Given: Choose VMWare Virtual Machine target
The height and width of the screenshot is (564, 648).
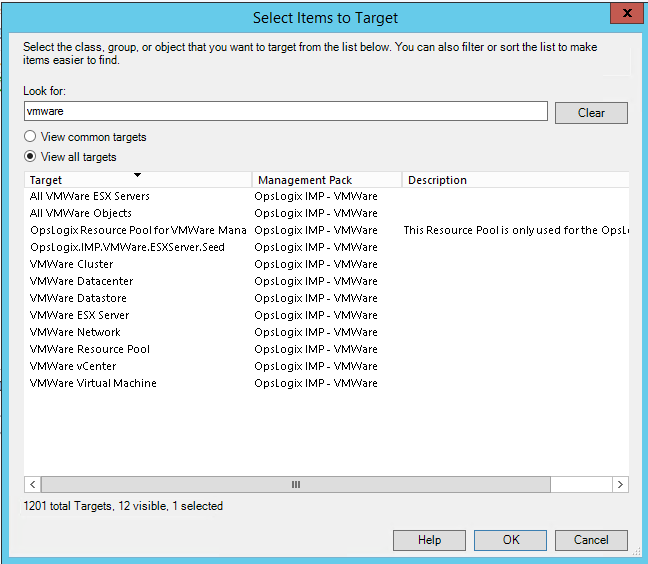Looking at the screenshot, I should tap(93, 383).
